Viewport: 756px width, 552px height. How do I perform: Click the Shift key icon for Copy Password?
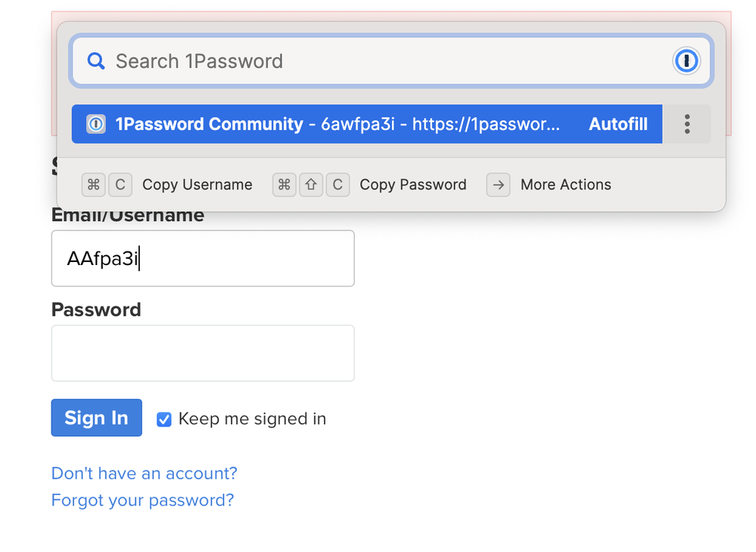[311, 185]
